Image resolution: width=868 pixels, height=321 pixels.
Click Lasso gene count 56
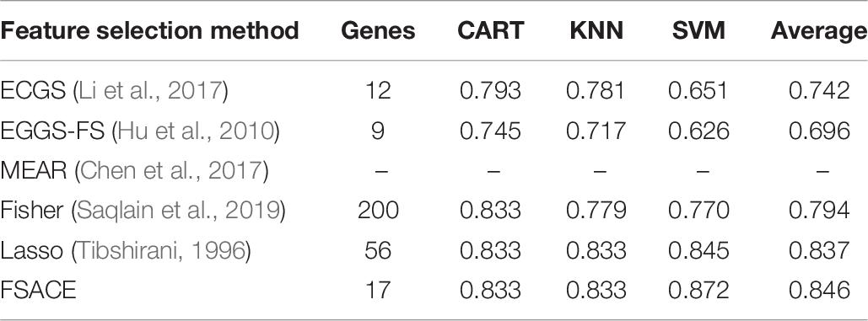click(378, 250)
